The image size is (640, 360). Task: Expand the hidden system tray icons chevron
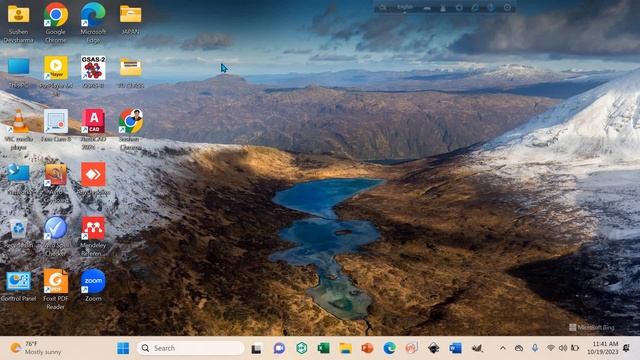(x=503, y=348)
